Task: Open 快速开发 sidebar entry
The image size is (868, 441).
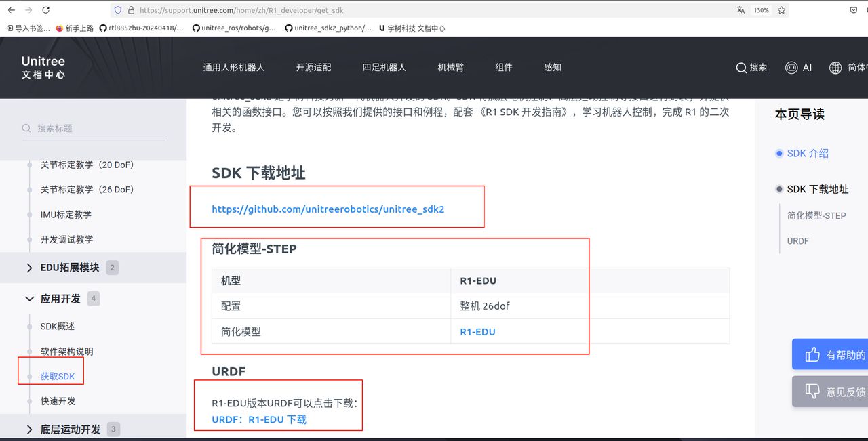Action: [x=58, y=401]
